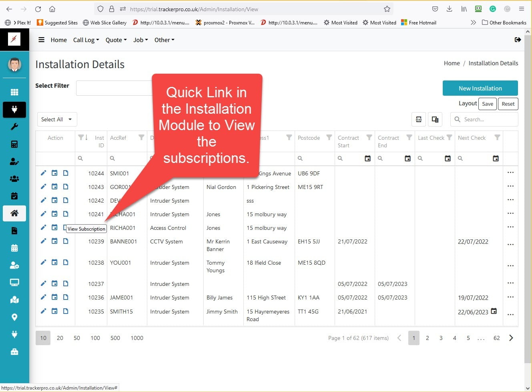532x392 pixels.
Task: Open the Job menu
Action: pyautogui.click(x=140, y=40)
